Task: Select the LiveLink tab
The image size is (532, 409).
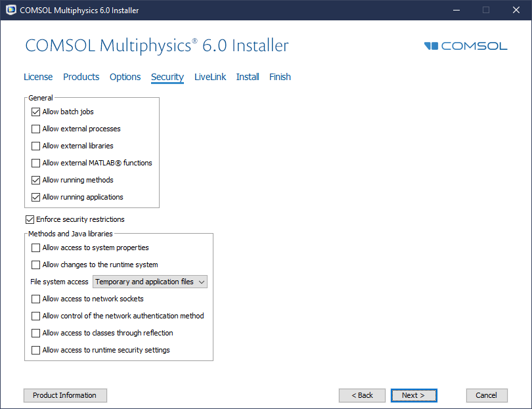Action: [x=210, y=77]
